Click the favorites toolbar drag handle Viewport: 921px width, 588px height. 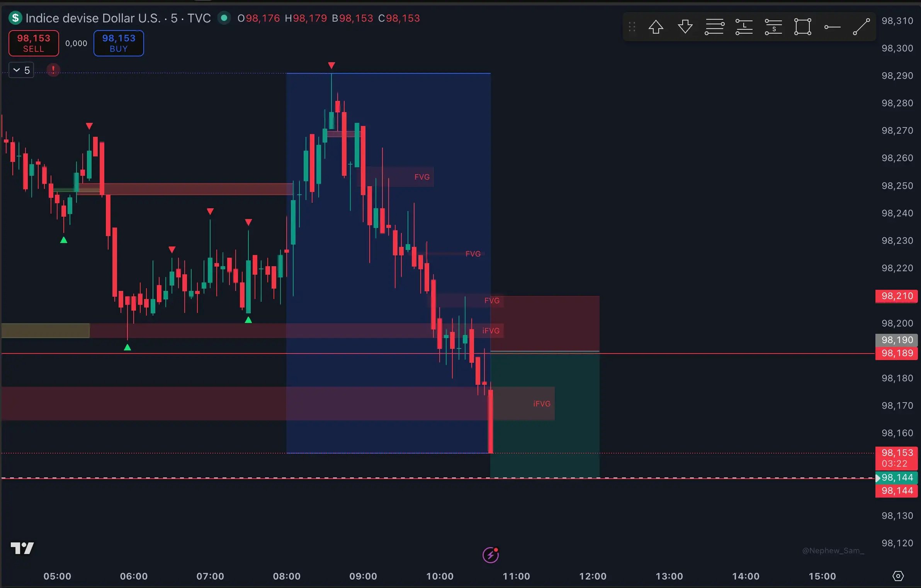(632, 27)
